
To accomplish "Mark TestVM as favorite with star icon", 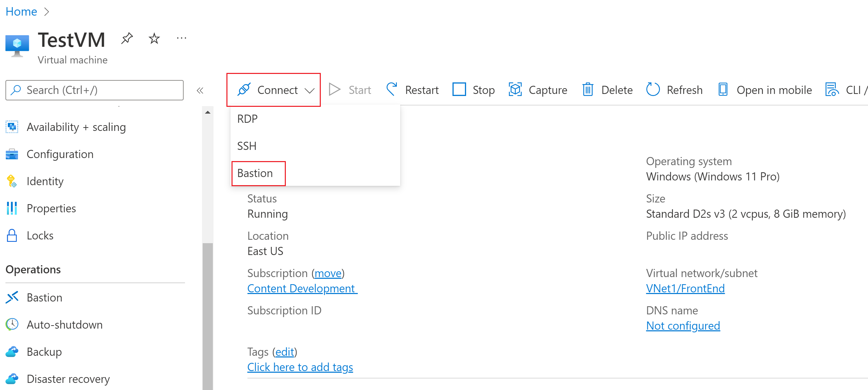I will 154,38.
